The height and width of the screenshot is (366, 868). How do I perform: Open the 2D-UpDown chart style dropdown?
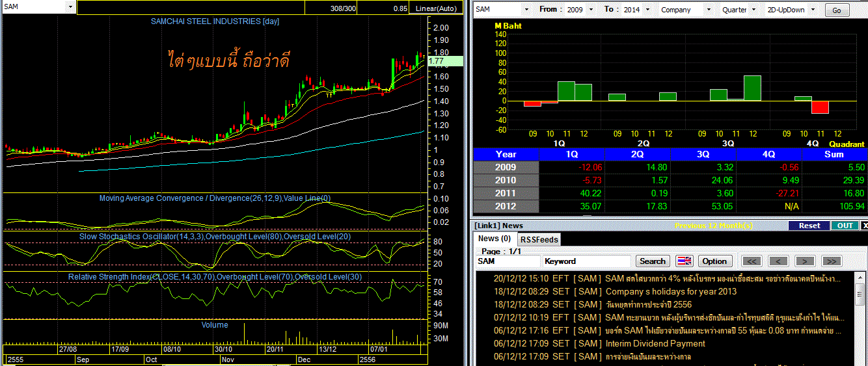coord(812,10)
